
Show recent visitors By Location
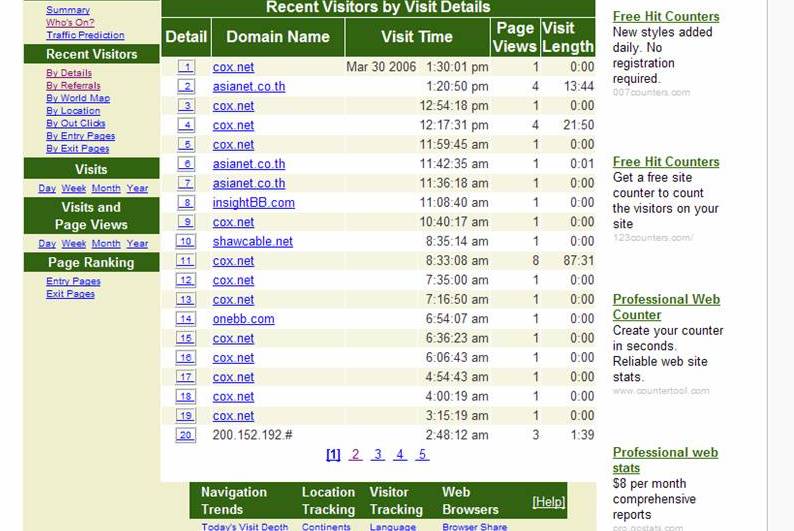pyautogui.click(x=73, y=111)
